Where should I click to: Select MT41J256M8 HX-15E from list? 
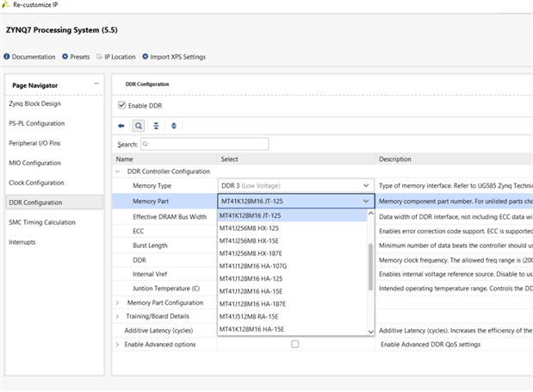(249, 240)
